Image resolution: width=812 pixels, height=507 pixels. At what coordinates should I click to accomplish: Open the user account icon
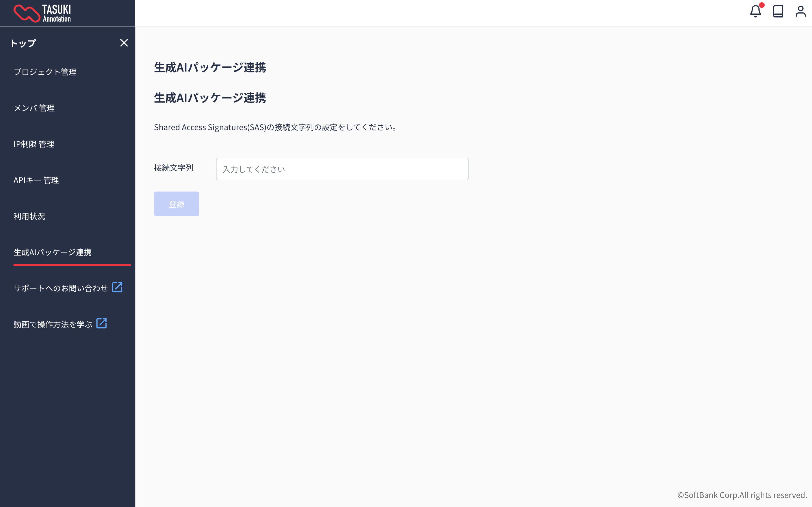pos(800,11)
